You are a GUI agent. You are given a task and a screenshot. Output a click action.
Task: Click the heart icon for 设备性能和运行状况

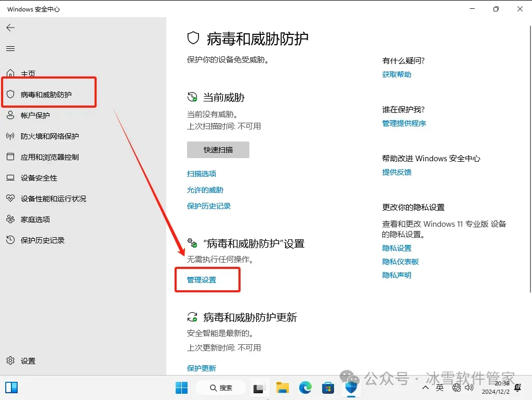[x=10, y=198]
